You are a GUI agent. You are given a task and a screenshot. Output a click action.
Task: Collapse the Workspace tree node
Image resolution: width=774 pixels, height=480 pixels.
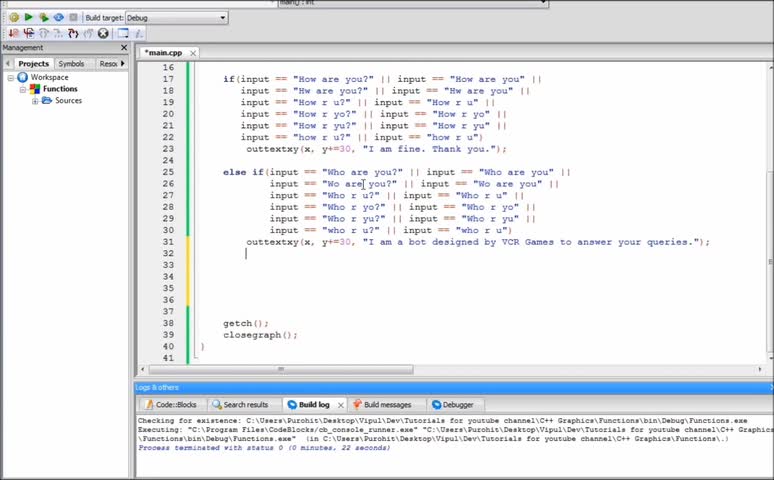pyautogui.click(x=10, y=78)
